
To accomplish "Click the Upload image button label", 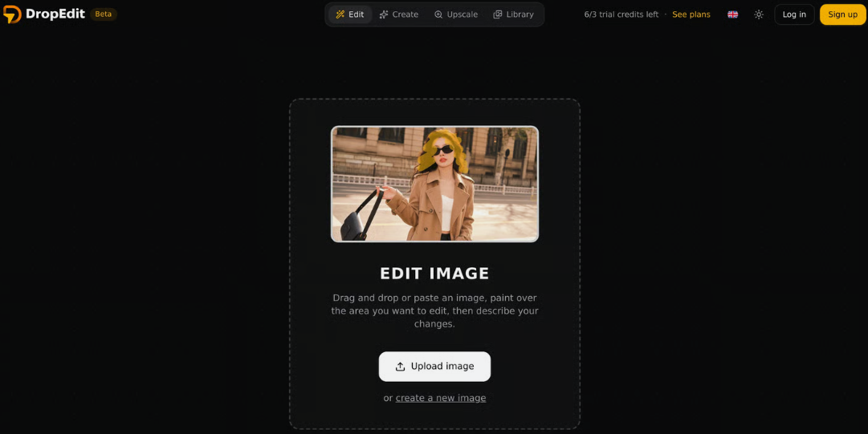I will [442, 367].
